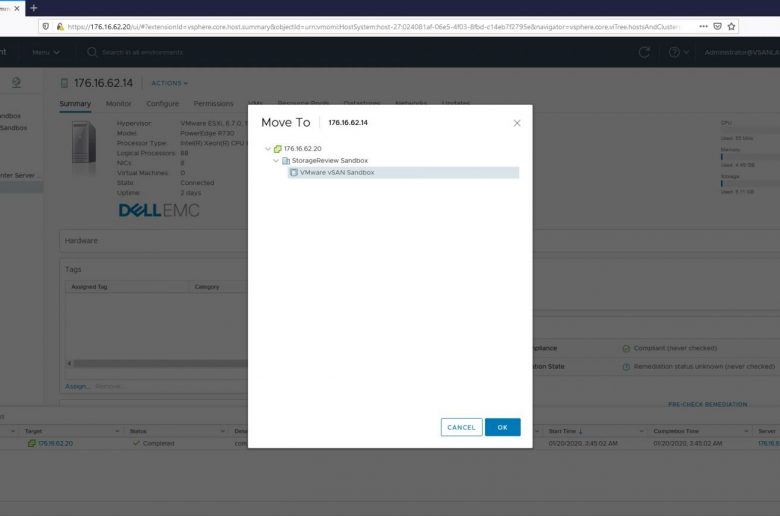Image resolution: width=780 pixels, height=516 pixels.
Task: Open the Target column filter dropdown
Action: (117, 431)
